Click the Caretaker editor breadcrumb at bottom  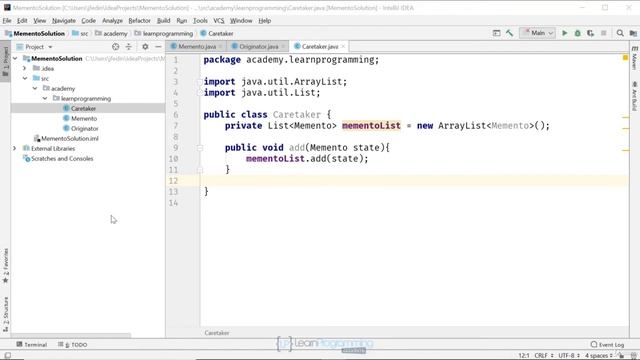coord(217,333)
